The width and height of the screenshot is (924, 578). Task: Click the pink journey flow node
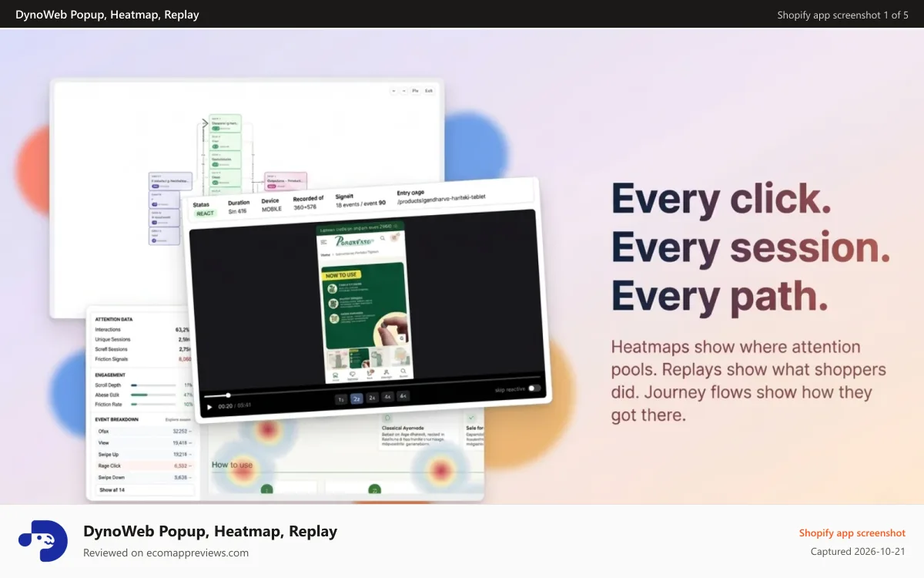[285, 181]
